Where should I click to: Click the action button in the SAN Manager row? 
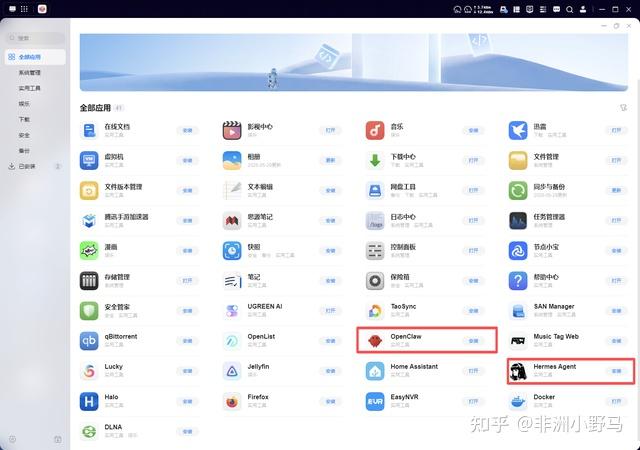coord(616,311)
